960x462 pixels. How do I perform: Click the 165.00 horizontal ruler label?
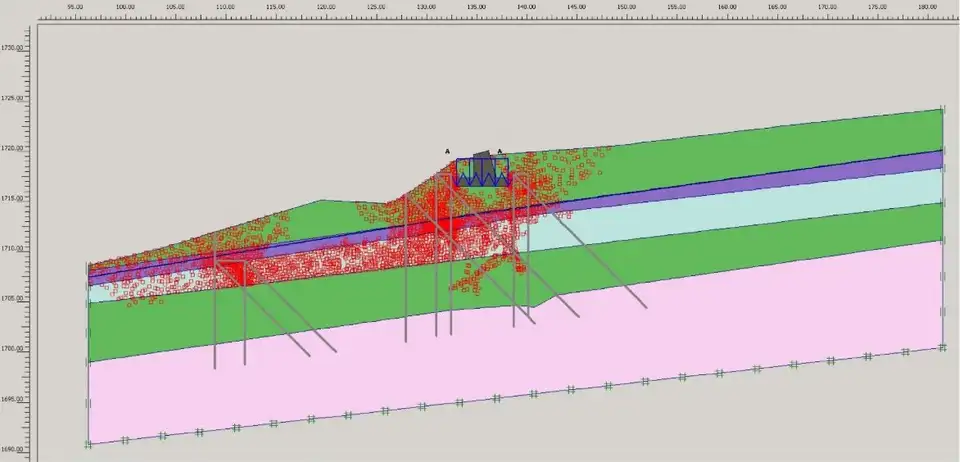point(777,6)
